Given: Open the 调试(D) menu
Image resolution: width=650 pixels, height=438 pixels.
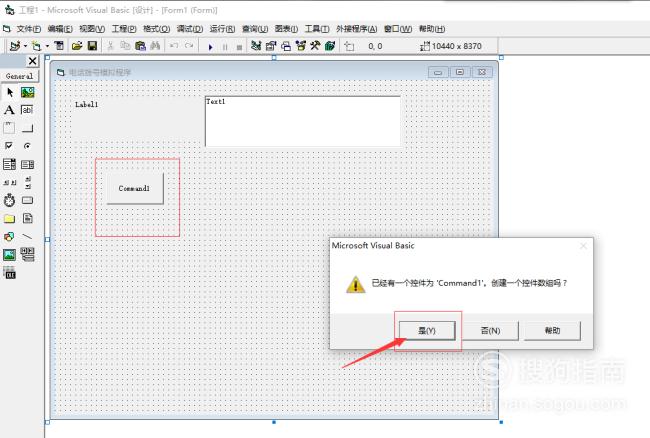Looking at the screenshot, I should (x=190, y=29).
